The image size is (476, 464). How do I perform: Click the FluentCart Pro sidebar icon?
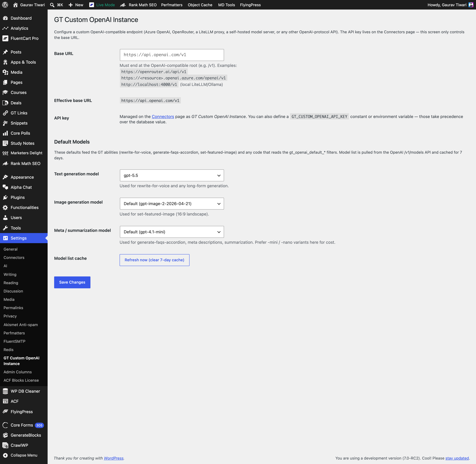coord(5,38)
